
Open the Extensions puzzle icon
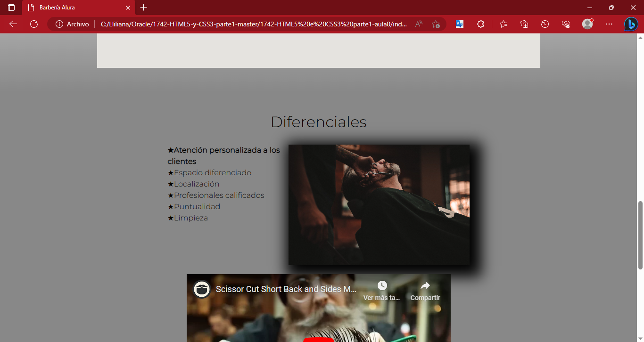480,24
